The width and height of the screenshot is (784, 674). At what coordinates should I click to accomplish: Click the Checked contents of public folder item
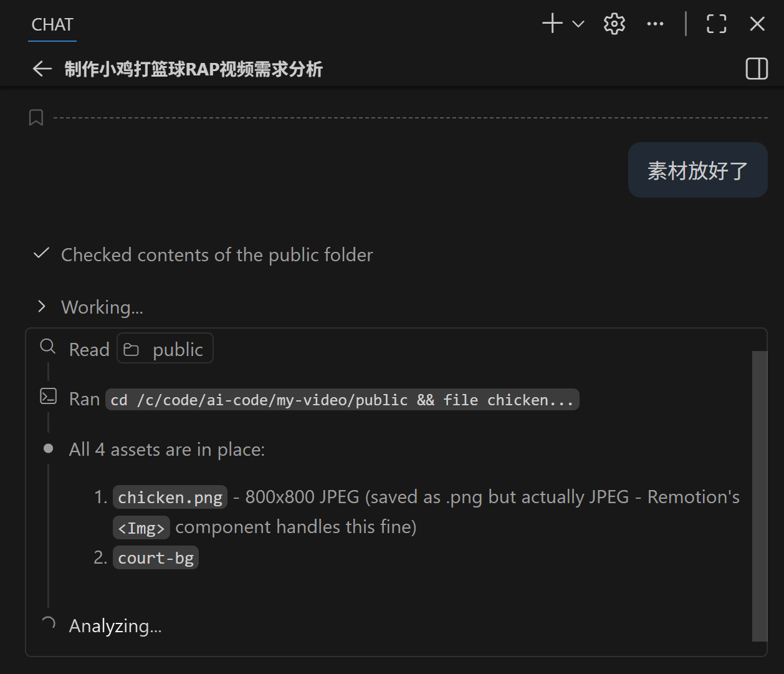[216, 255]
